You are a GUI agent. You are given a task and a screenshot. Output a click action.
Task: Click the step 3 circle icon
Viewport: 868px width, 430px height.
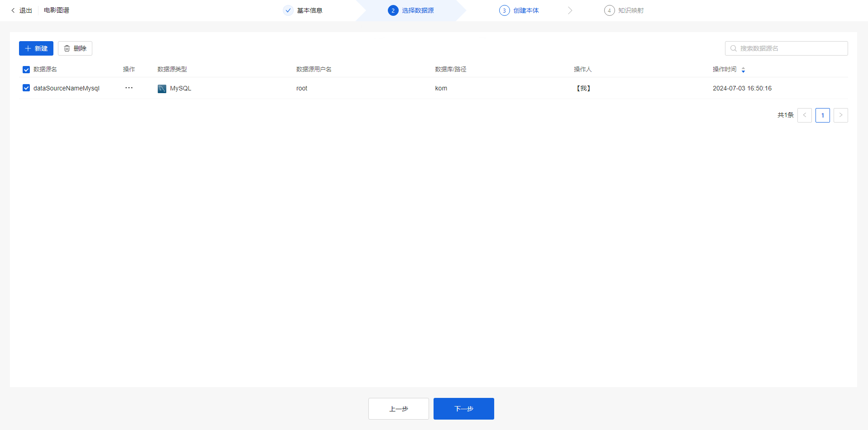click(504, 10)
